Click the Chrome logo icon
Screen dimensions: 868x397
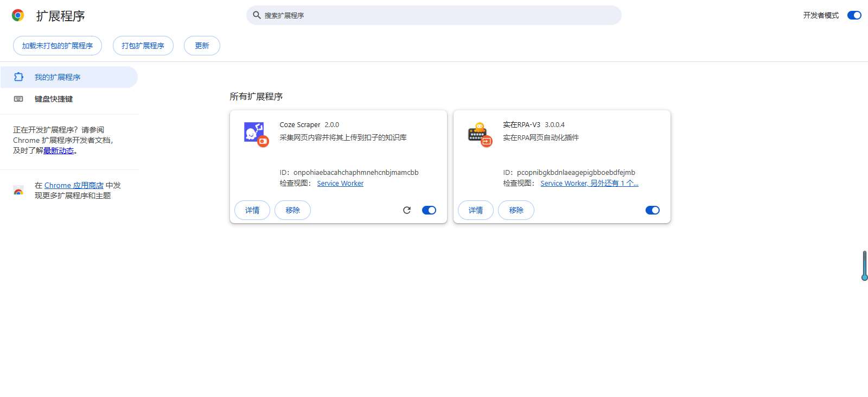point(18,15)
